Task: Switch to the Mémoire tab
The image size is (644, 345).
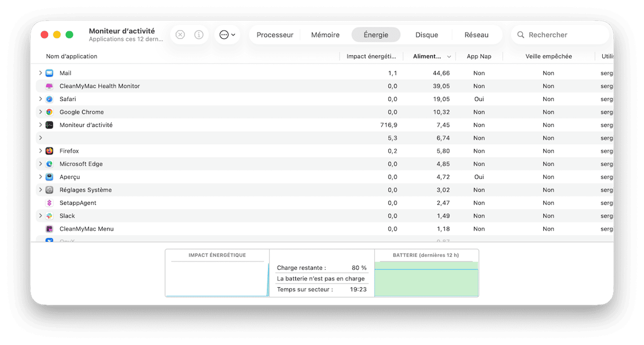Action: click(x=325, y=35)
